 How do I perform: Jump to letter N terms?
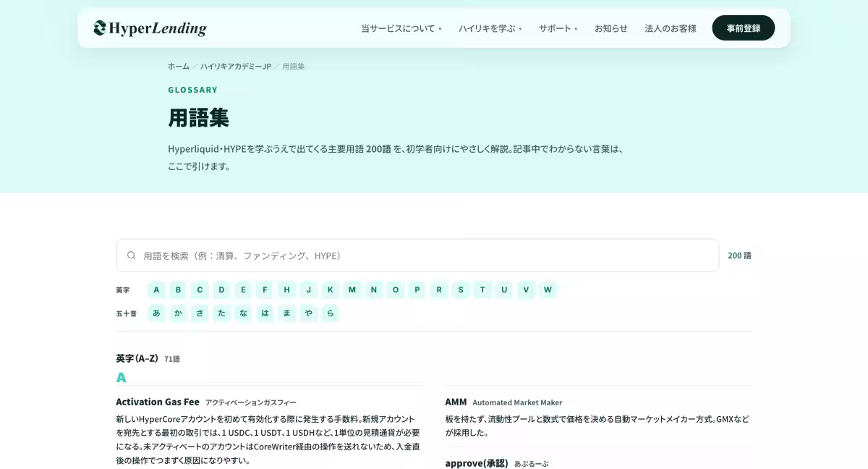point(373,290)
